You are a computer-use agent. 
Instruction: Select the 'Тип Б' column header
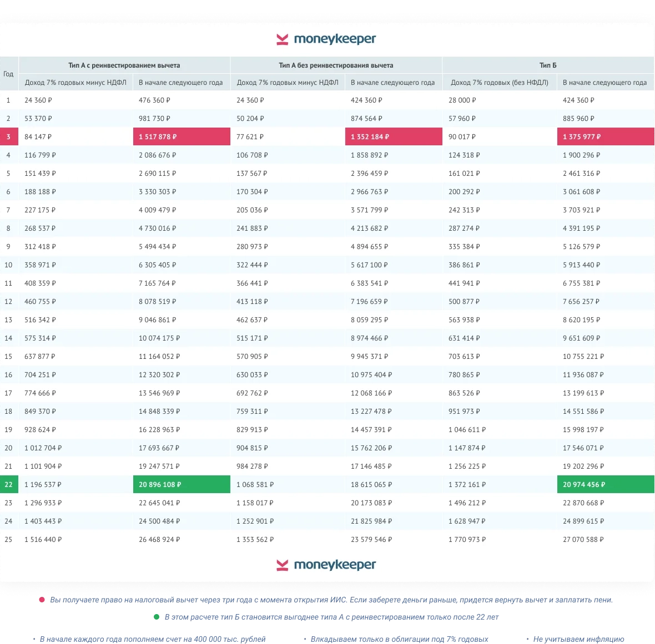click(x=548, y=65)
